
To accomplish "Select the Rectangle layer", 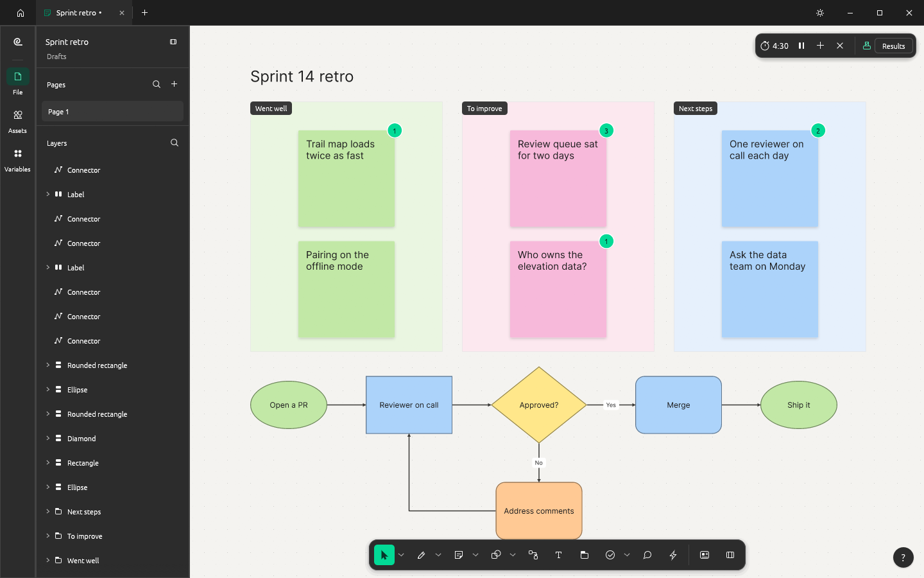I will tap(112, 462).
